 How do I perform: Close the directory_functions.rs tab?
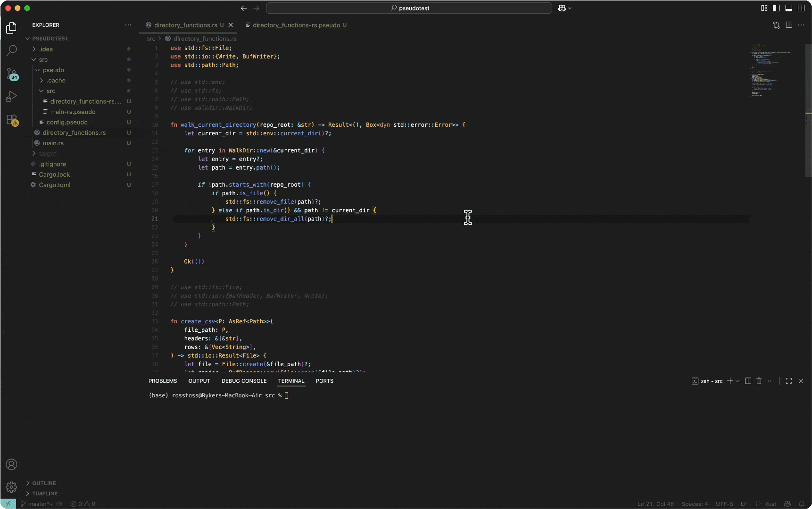point(231,25)
